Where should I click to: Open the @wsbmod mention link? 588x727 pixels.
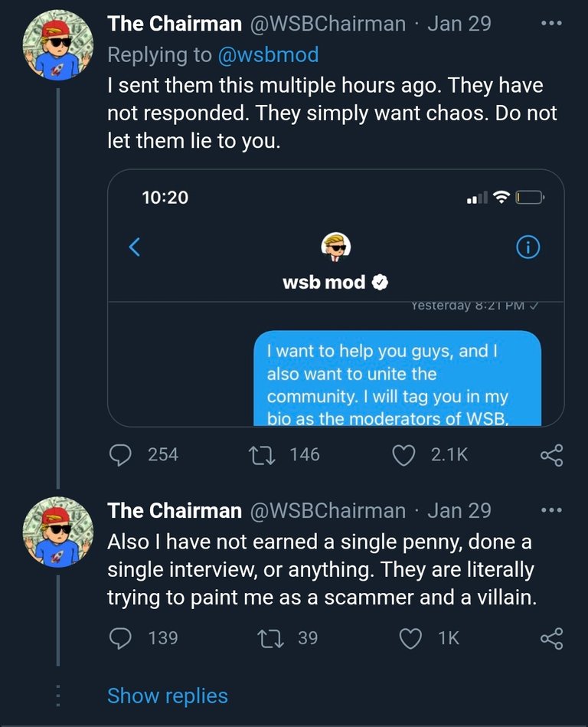pos(269,55)
